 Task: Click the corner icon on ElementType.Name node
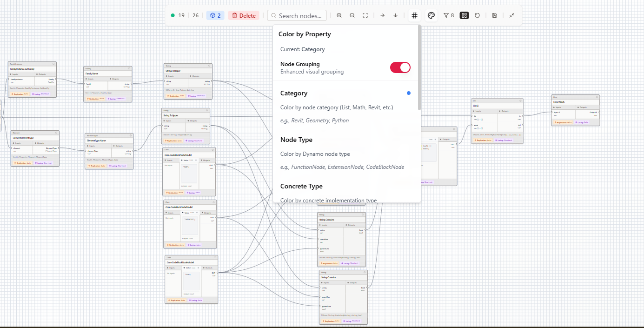coord(131,135)
